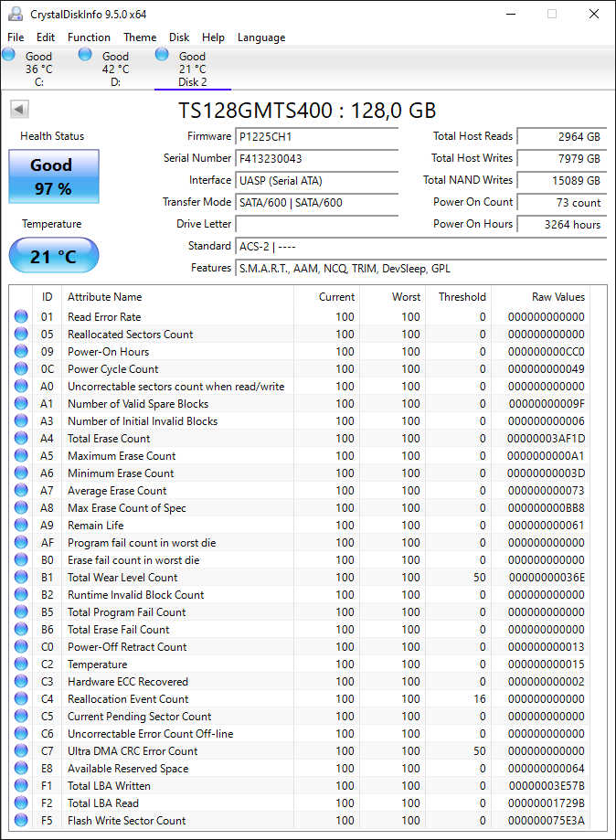Screen dimensions: 616x840
Task: Open the Function menu
Action: click(89, 37)
